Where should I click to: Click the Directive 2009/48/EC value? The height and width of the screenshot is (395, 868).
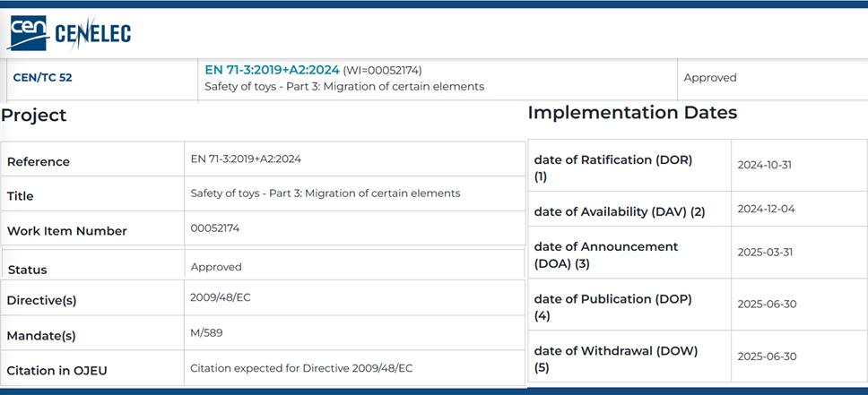tap(221, 296)
